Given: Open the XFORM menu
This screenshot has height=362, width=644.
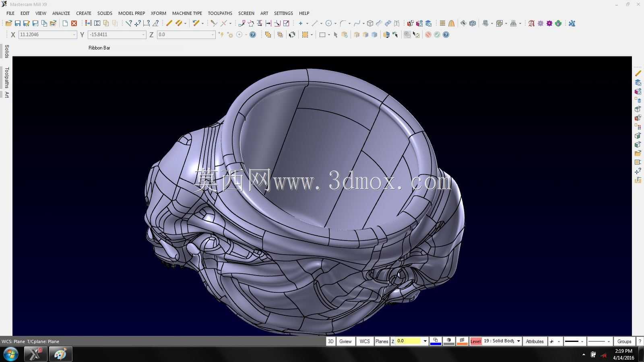Looking at the screenshot, I should tap(159, 13).
